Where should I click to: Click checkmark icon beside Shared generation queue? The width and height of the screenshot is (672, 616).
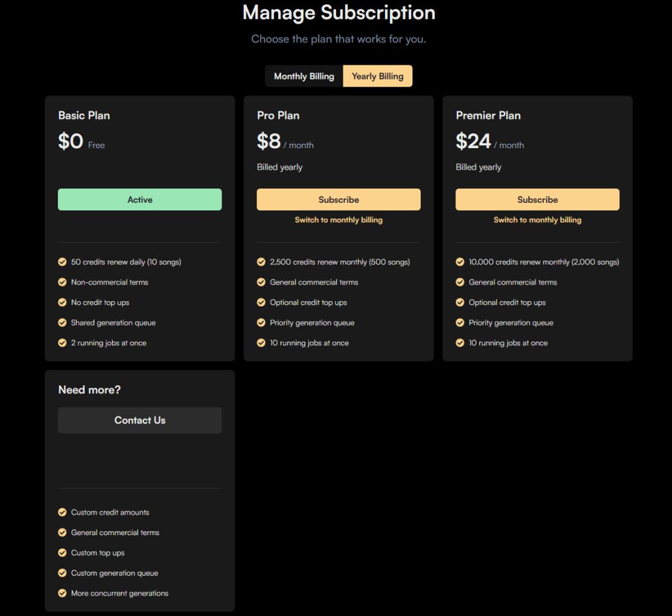(62, 322)
